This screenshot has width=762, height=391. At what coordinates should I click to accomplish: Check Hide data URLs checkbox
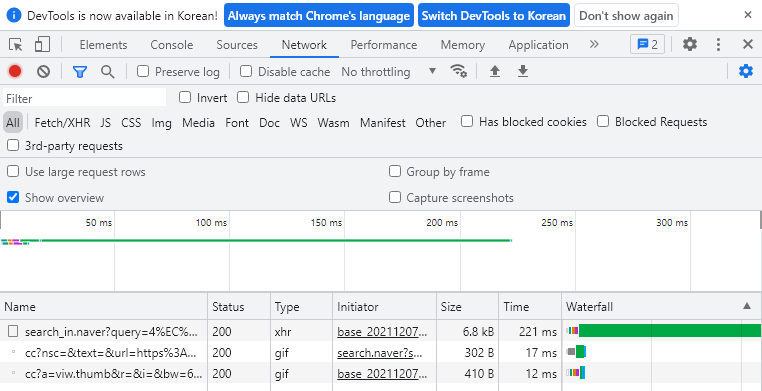[x=243, y=98]
